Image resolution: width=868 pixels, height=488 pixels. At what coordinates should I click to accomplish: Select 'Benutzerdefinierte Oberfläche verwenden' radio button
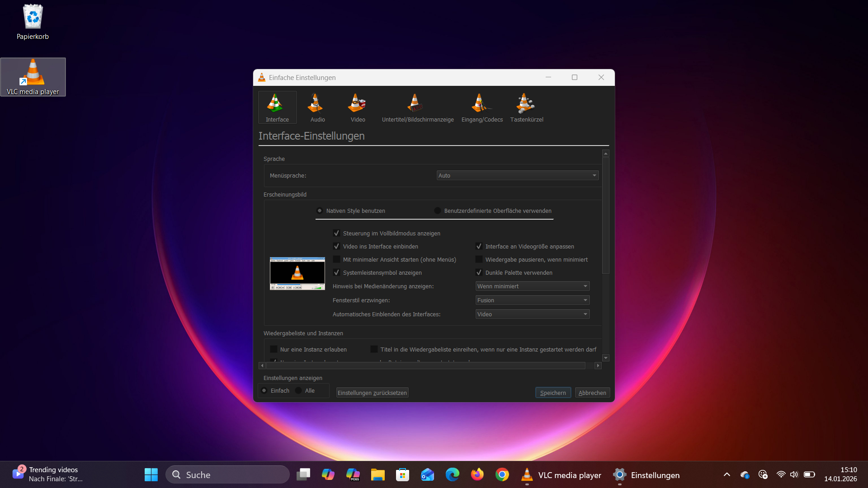437,211
